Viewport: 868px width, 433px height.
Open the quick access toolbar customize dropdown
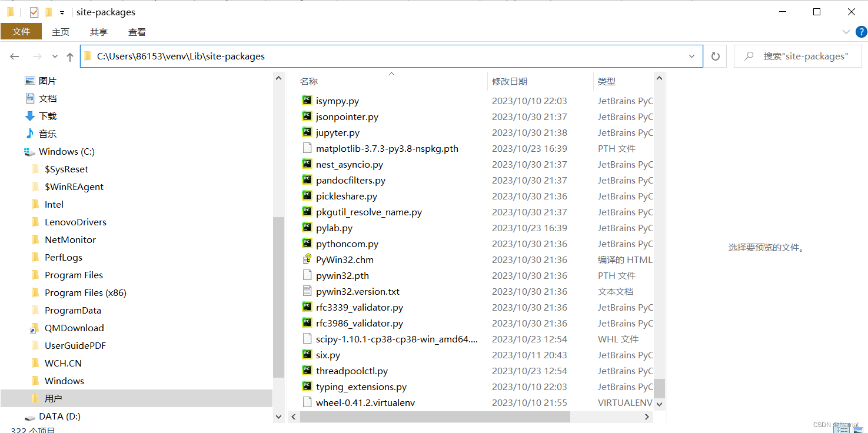(62, 12)
